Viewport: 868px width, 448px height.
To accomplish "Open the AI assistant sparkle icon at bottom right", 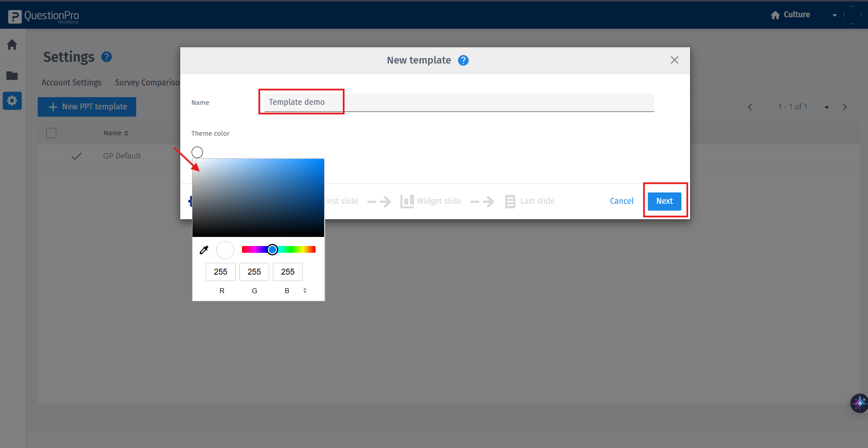I will click(858, 403).
